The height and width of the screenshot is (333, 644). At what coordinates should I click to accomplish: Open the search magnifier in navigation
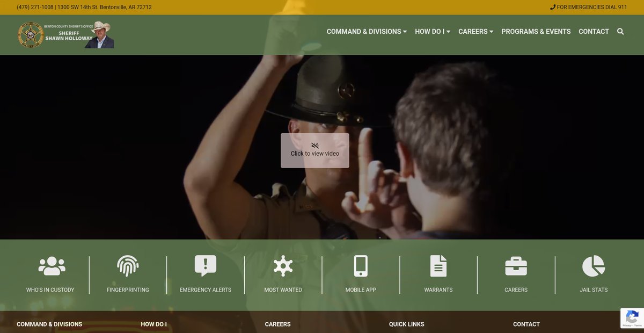pyautogui.click(x=620, y=32)
